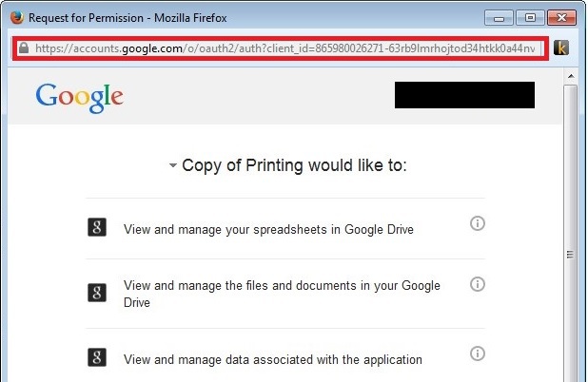Click the K extension icon beside the address bar
This screenshot has height=382, width=588.
point(561,48)
